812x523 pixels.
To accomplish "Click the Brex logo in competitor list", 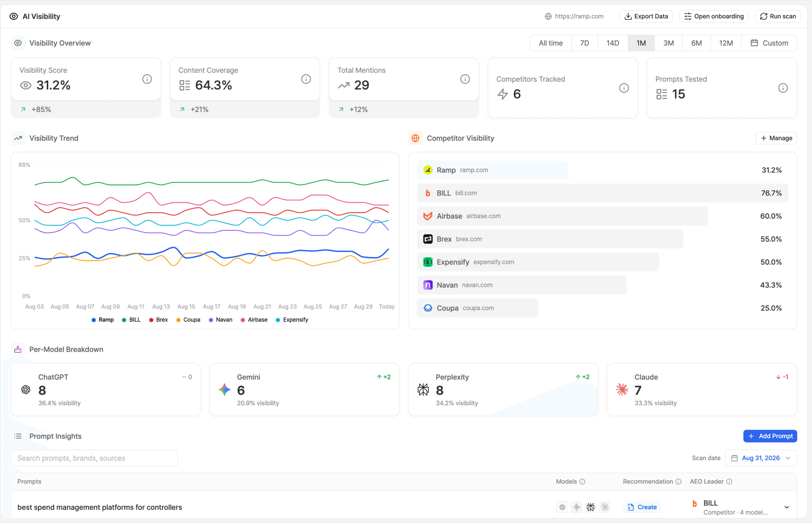I will coord(428,239).
